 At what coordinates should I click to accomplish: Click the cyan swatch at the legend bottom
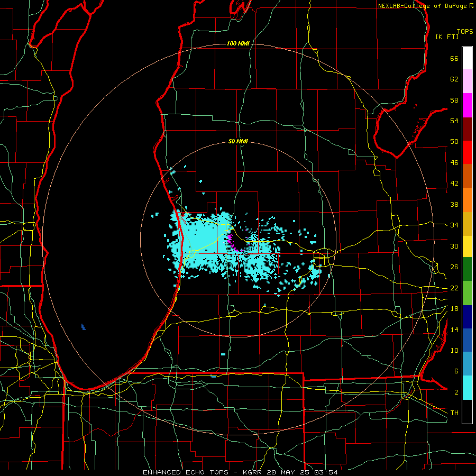pos(467,388)
